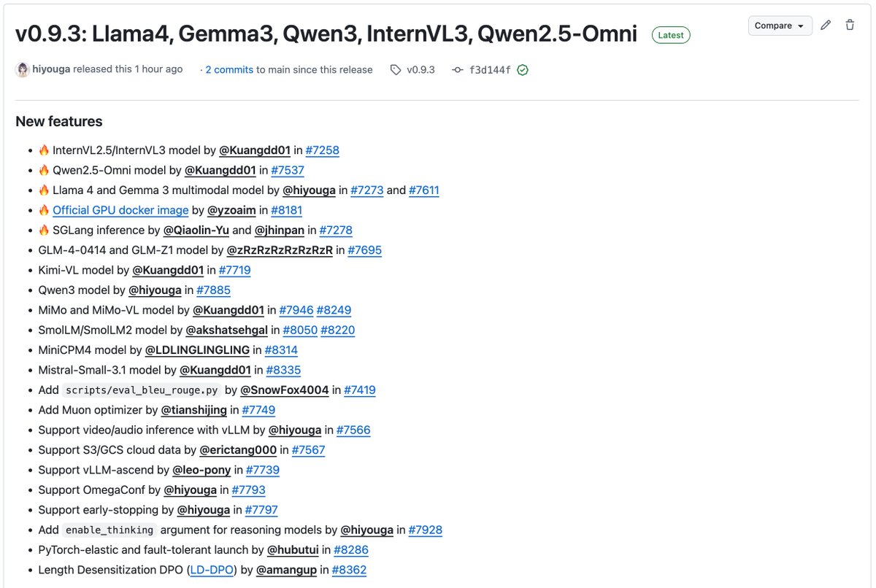Open @hiyouga on the Qwen3 model line
Viewport: 876px width, 588px height.
click(155, 290)
